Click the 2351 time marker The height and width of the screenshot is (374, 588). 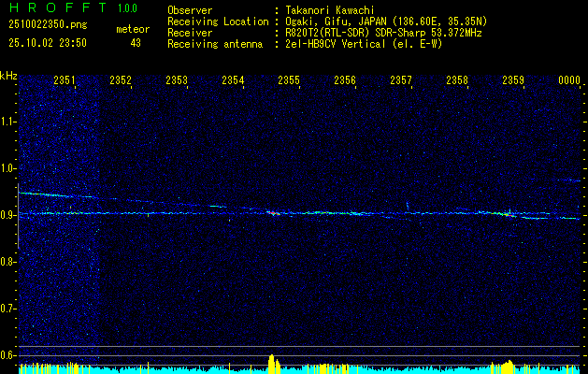tap(65, 81)
